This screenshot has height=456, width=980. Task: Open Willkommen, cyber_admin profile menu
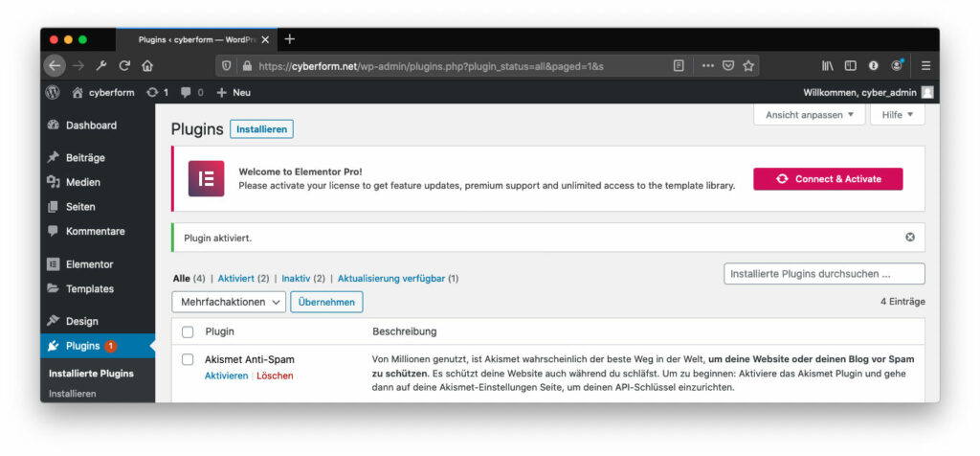click(868, 93)
